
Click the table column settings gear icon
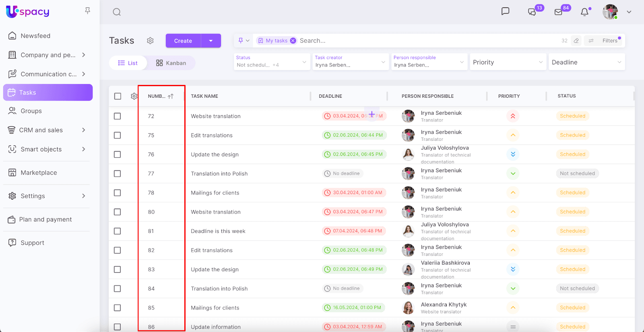click(134, 96)
